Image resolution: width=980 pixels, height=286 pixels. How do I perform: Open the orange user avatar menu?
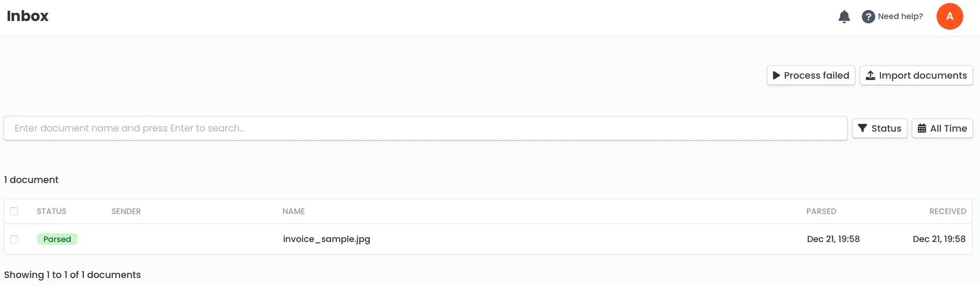[x=950, y=17]
